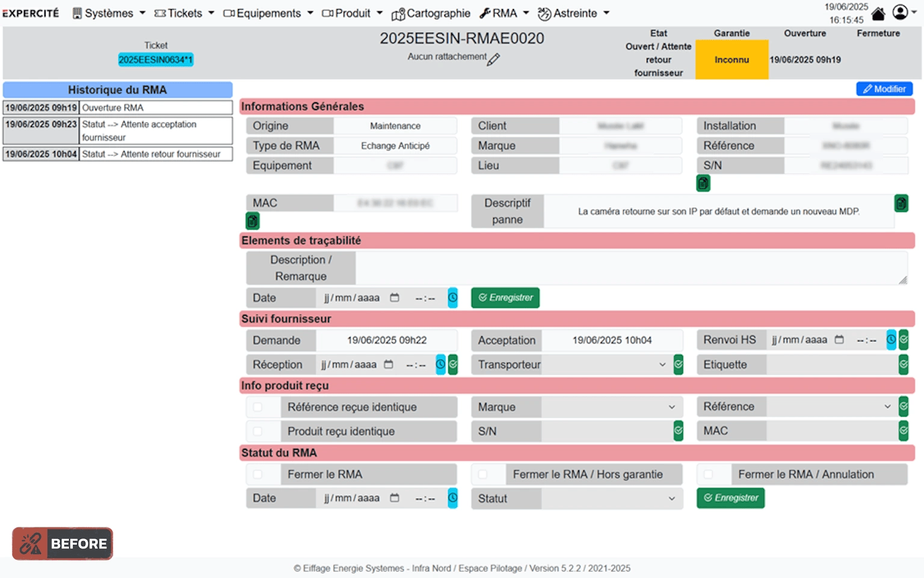Image resolution: width=924 pixels, height=578 pixels.
Task: Enable Fermer le RMA / Annulation checkbox
Action: coord(709,474)
